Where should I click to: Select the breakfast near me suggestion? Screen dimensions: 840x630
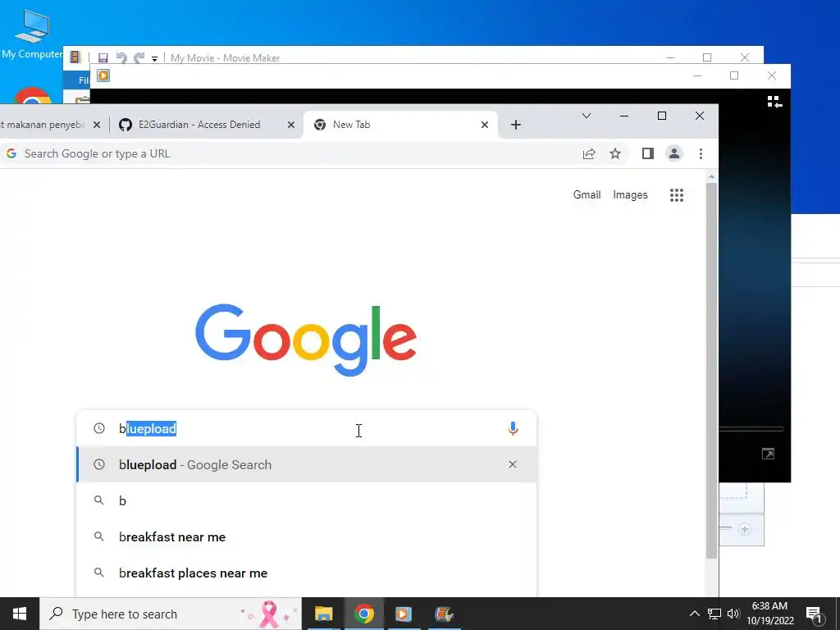pyautogui.click(x=307, y=536)
